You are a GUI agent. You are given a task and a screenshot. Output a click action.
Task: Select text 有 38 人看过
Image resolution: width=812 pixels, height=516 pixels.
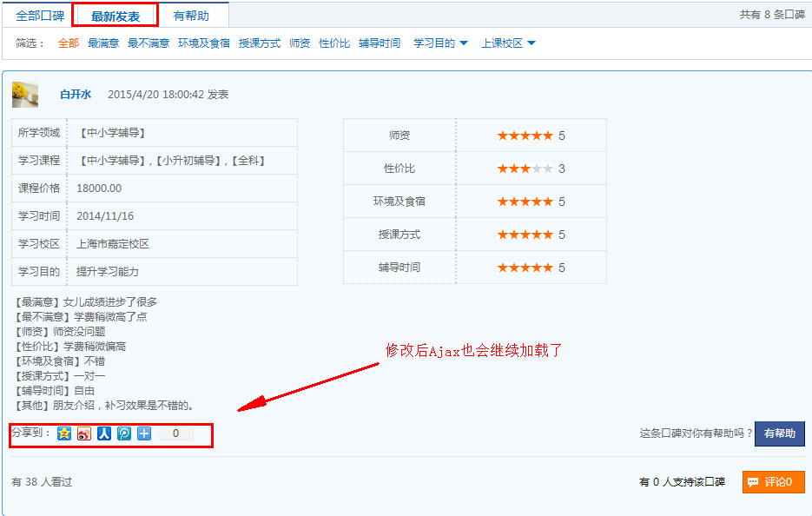tap(42, 482)
